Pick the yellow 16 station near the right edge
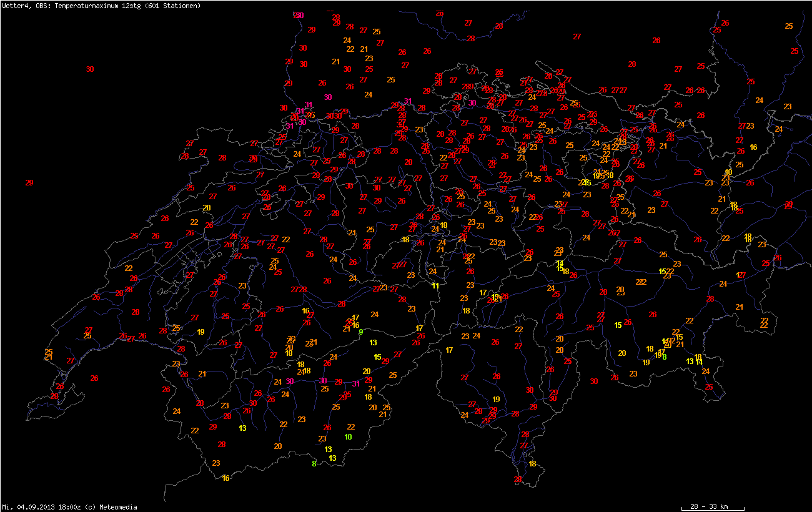Screen dimensions: 812x512 point(753,147)
